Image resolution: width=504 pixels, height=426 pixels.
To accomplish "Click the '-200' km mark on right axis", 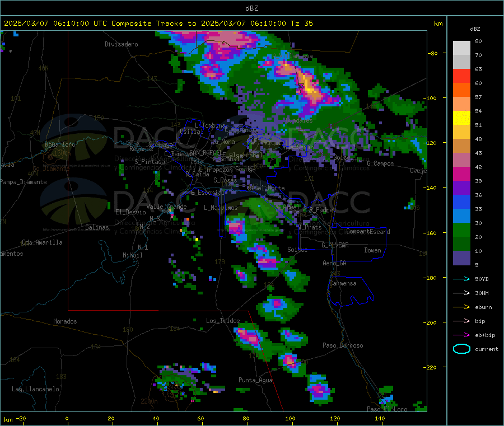I will click(x=431, y=322).
